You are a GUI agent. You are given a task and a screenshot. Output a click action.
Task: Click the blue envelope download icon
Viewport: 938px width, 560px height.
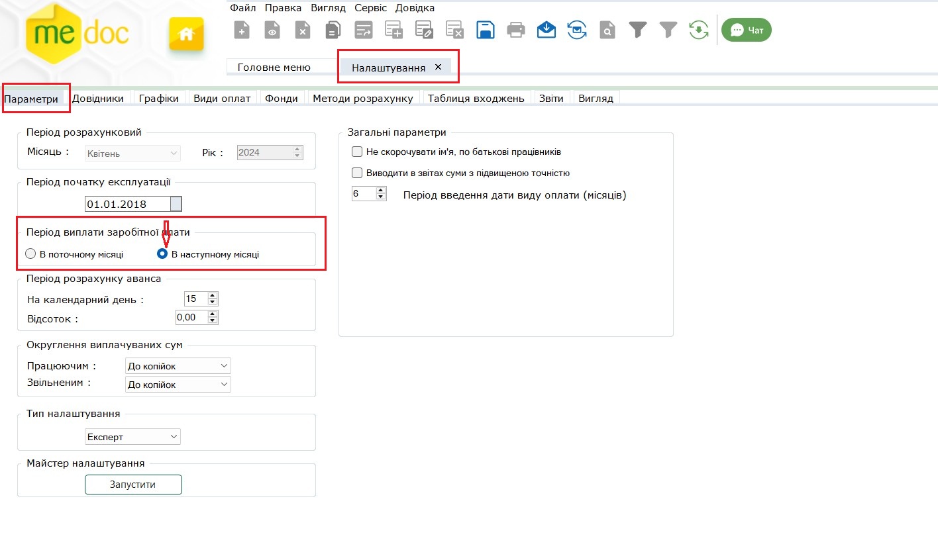pos(547,30)
